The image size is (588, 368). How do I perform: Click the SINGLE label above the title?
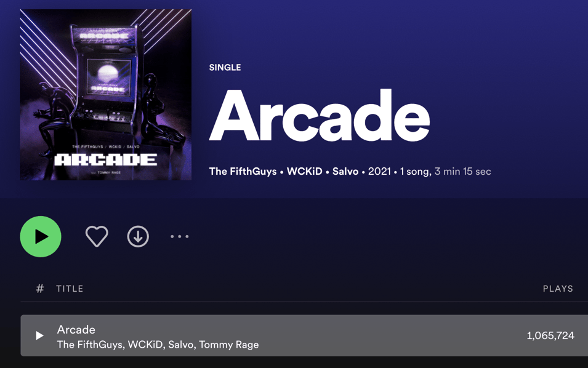(x=225, y=68)
